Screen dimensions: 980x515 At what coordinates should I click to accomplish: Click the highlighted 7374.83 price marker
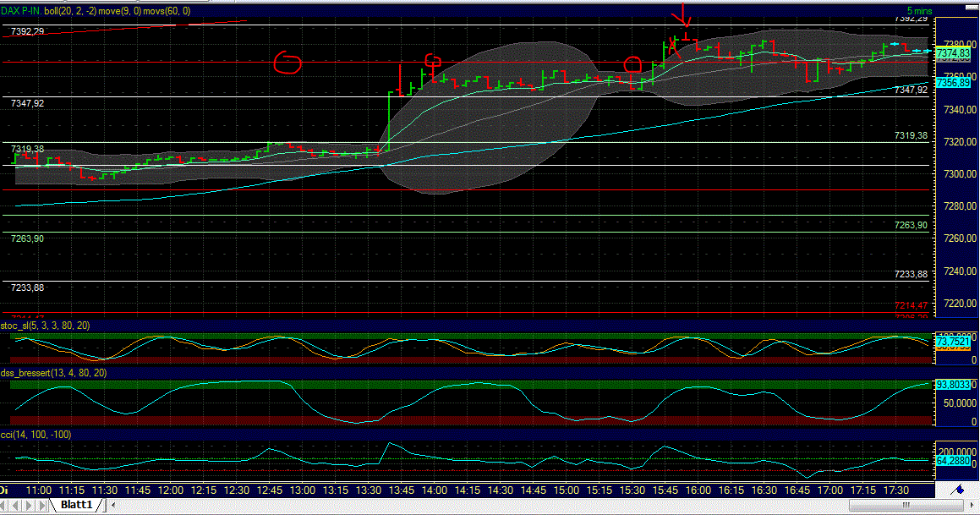954,51
